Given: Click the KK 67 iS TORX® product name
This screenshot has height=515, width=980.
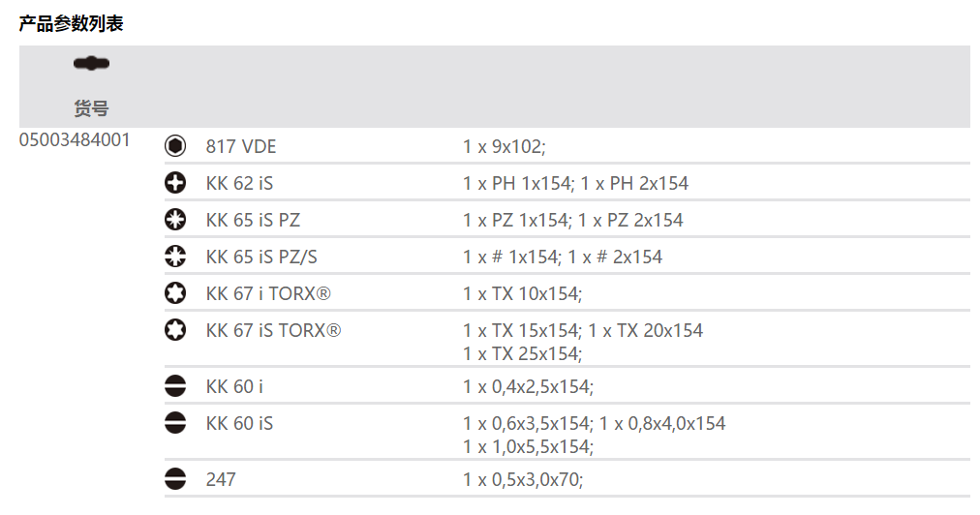Looking at the screenshot, I should pos(273,330).
